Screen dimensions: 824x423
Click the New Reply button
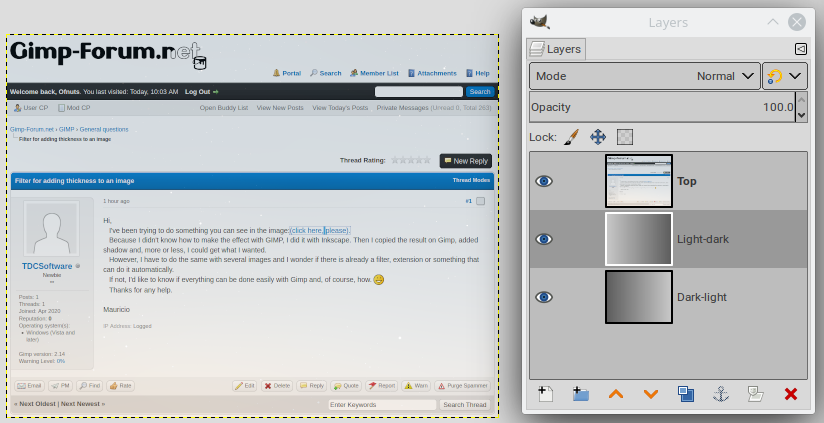click(x=466, y=161)
